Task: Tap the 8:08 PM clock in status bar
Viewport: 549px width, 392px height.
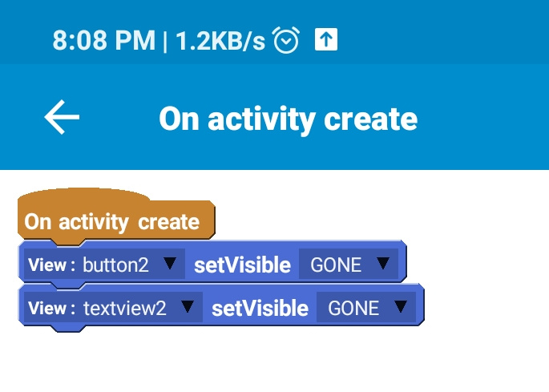Action: tap(103, 40)
